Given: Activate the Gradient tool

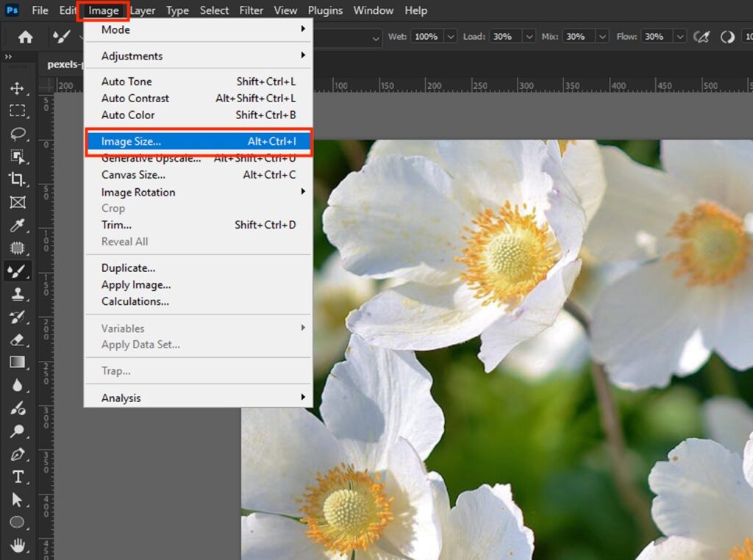Looking at the screenshot, I should coord(18,362).
